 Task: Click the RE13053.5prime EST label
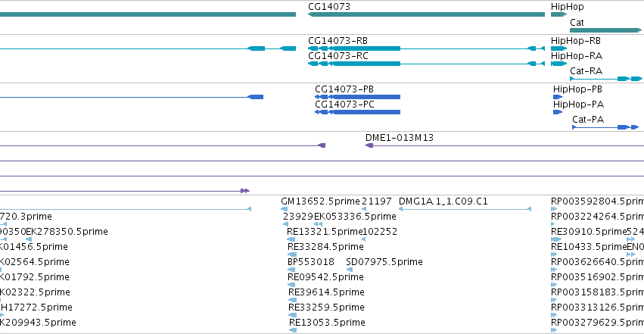tap(327, 323)
